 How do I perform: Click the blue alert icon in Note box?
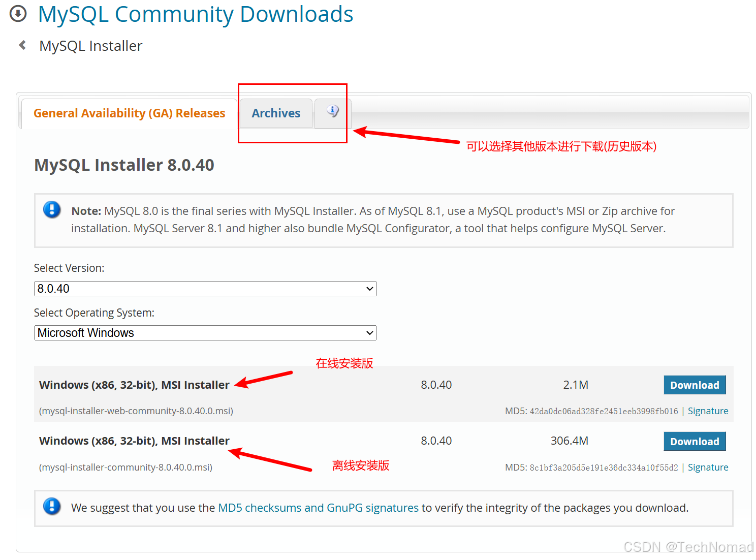(x=52, y=209)
